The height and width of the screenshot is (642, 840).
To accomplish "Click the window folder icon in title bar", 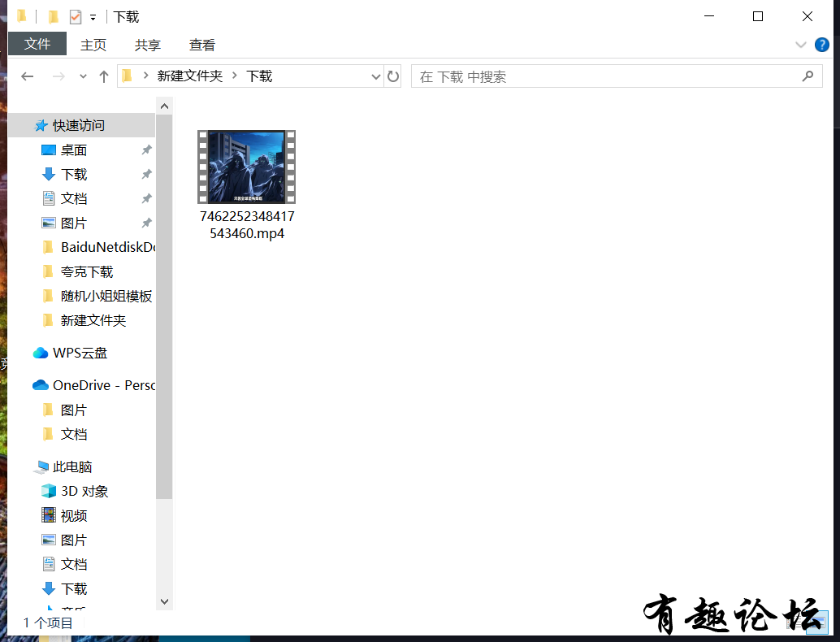I will [x=22, y=16].
